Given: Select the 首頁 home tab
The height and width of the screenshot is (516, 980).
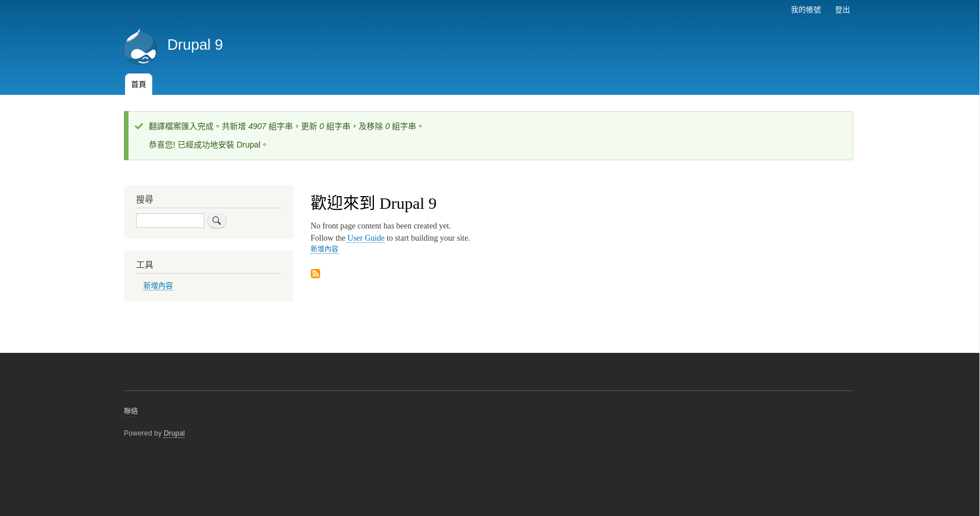Looking at the screenshot, I should pyautogui.click(x=138, y=84).
